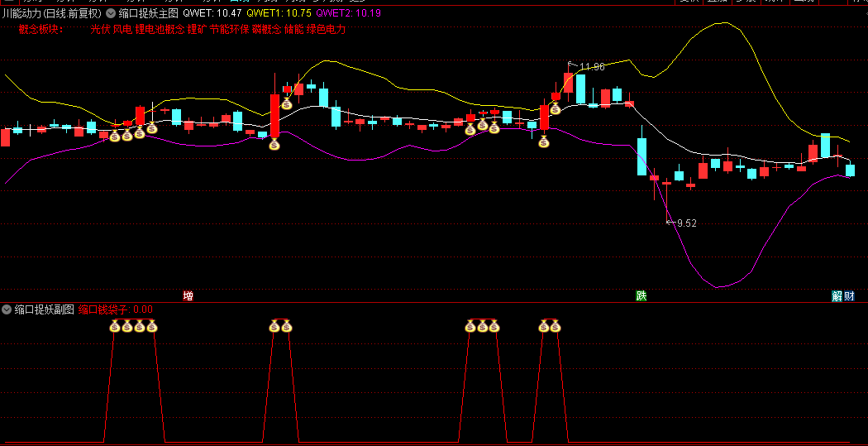The width and height of the screenshot is (868, 446).
Task: Select the 缩口捉妖副图 indicator name
Action: [x=45, y=309]
